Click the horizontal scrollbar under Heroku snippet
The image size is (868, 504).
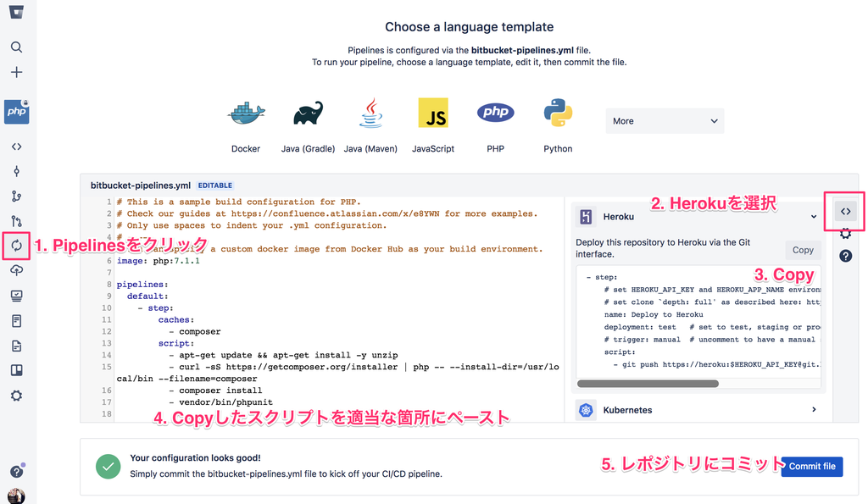coord(648,384)
